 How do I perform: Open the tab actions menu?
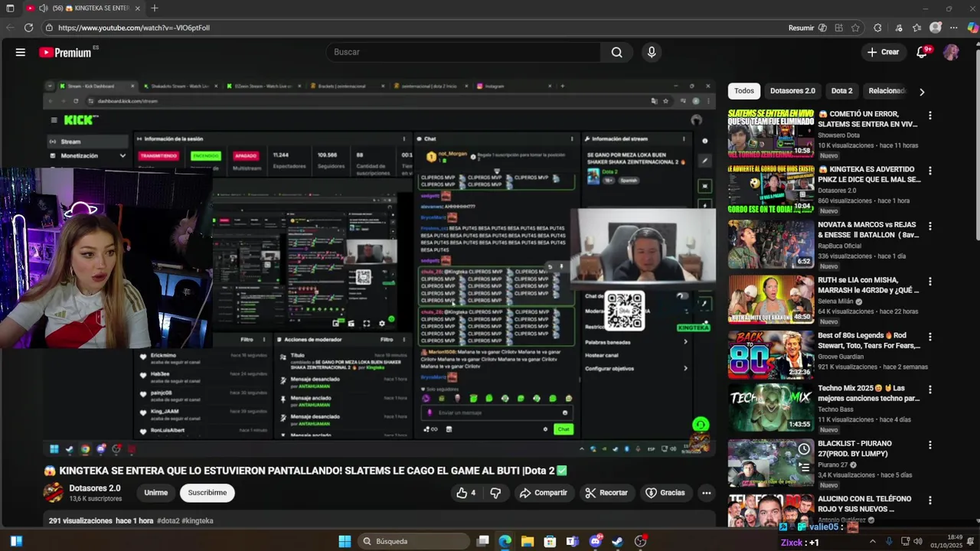tap(10, 8)
